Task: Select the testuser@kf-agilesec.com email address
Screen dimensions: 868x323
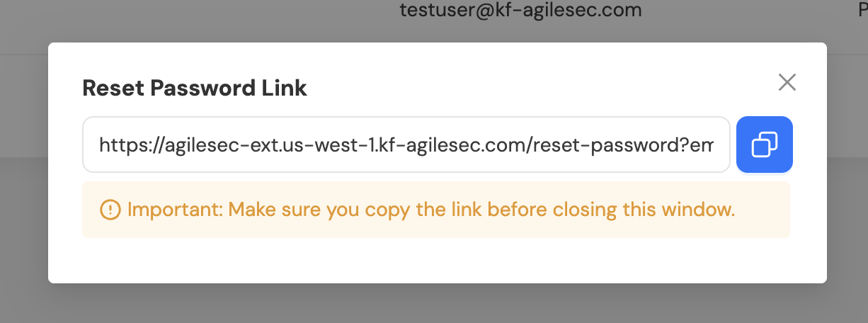Action: 520,10
